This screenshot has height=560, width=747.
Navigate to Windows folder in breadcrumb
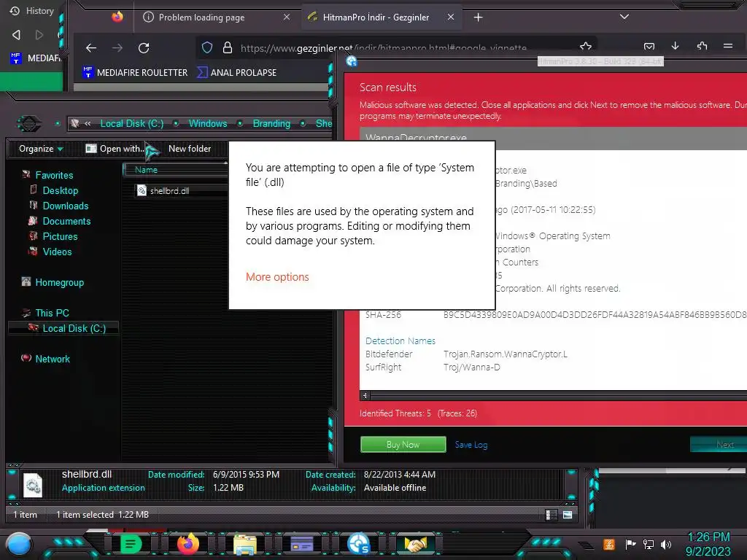[x=208, y=123]
